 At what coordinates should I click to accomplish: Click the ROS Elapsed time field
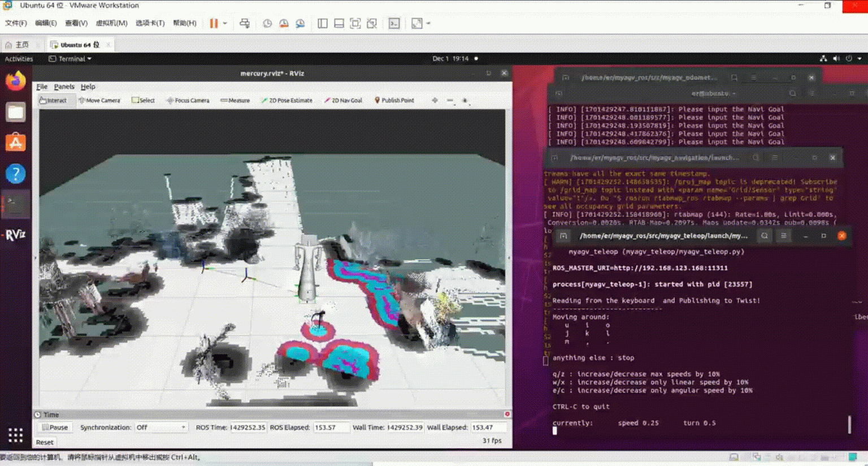(331, 428)
